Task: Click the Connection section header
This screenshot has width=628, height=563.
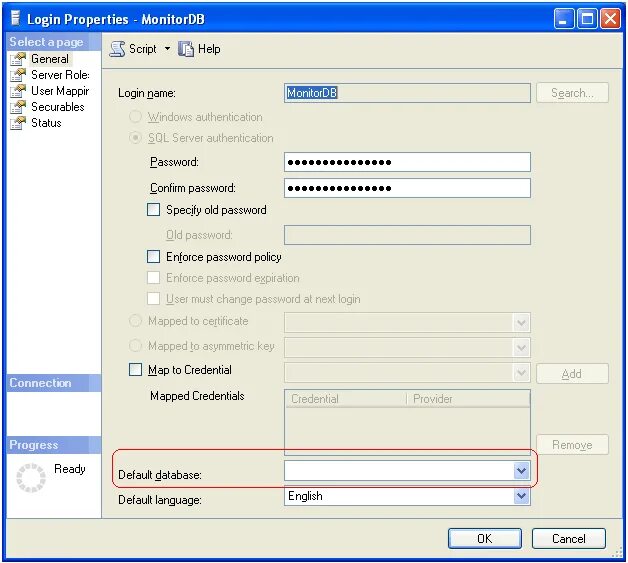Action: click(x=54, y=383)
